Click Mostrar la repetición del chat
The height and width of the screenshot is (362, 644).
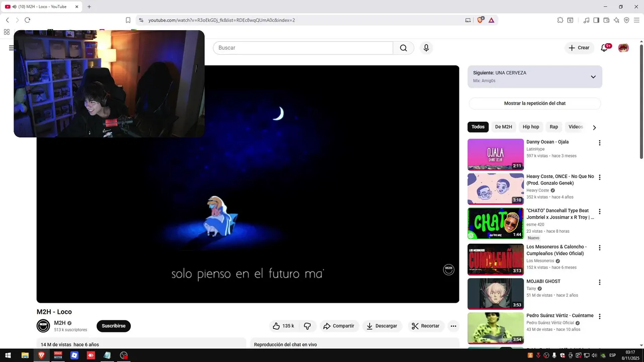(x=535, y=103)
